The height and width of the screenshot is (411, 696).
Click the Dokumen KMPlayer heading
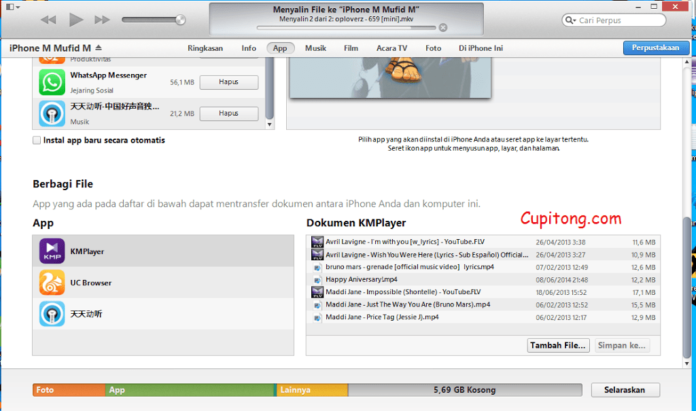coord(356,223)
